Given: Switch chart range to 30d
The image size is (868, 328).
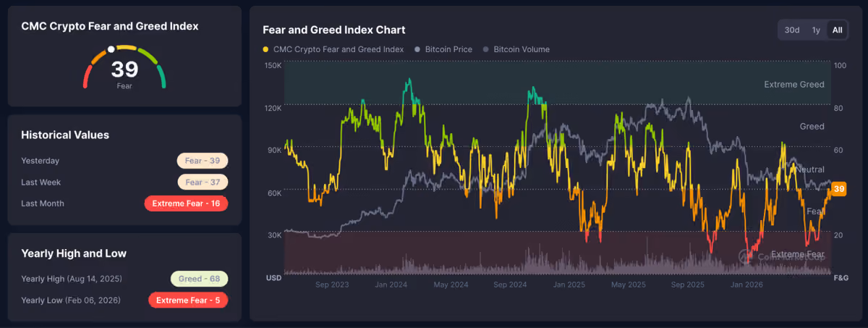Looking at the screenshot, I should point(792,30).
